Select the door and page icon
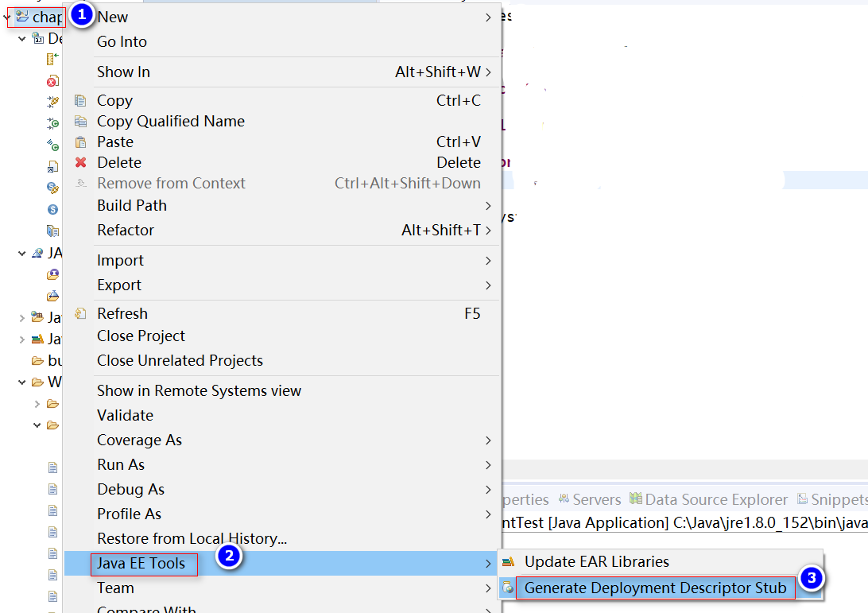Image resolution: width=868 pixels, height=613 pixels. [52, 231]
